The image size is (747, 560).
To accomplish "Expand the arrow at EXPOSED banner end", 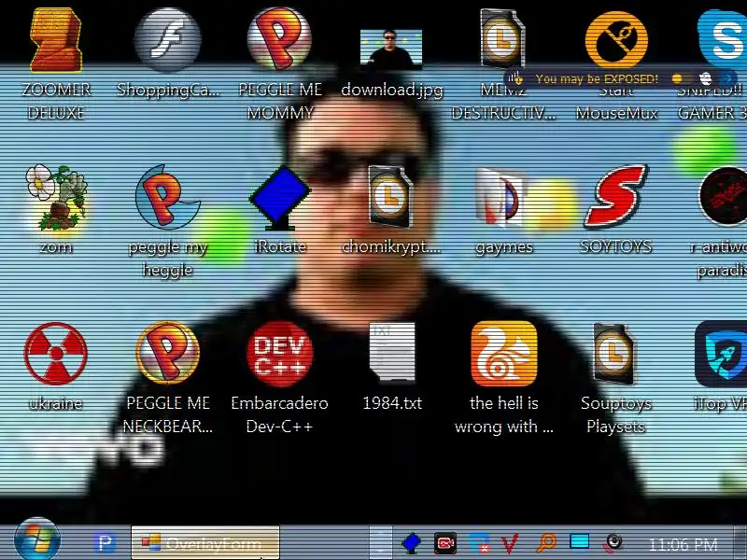I will click(x=728, y=78).
